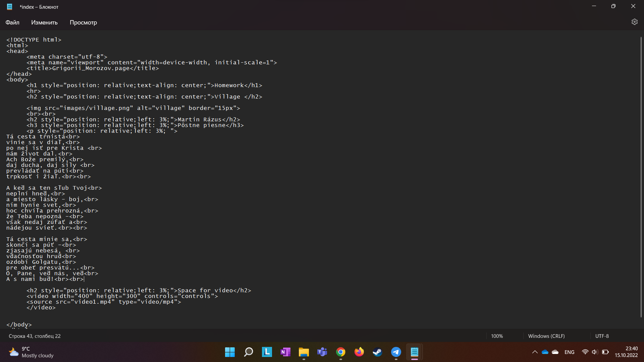Open taskbar Search magnifier
The height and width of the screenshot is (362, 644).
point(248,352)
